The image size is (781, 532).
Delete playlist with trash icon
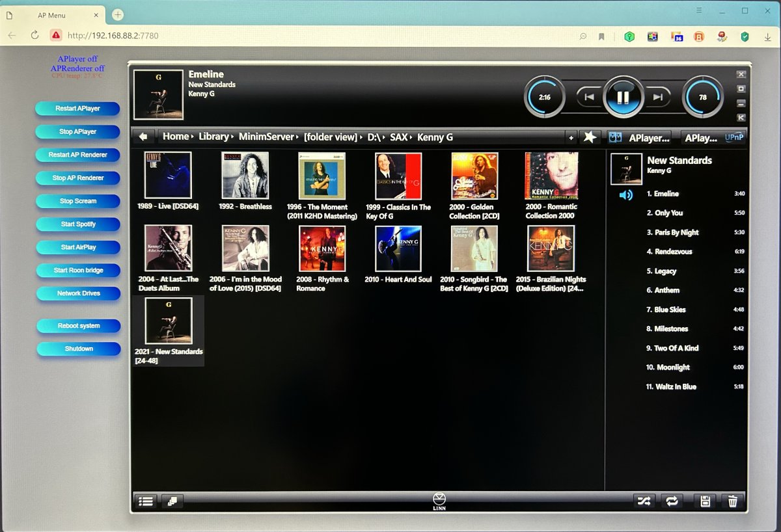click(733, 501)
